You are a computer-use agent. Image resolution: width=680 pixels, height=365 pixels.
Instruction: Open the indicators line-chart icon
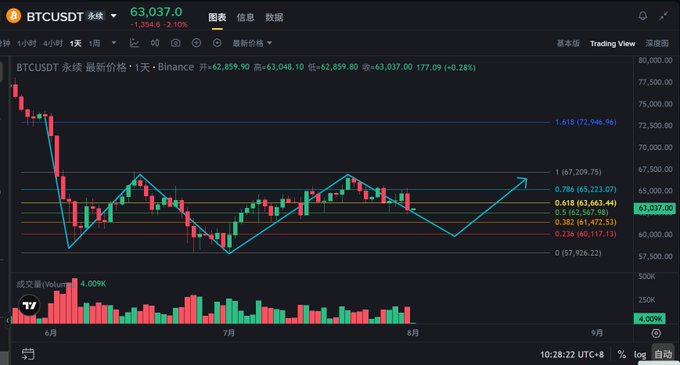pos(134,43)
